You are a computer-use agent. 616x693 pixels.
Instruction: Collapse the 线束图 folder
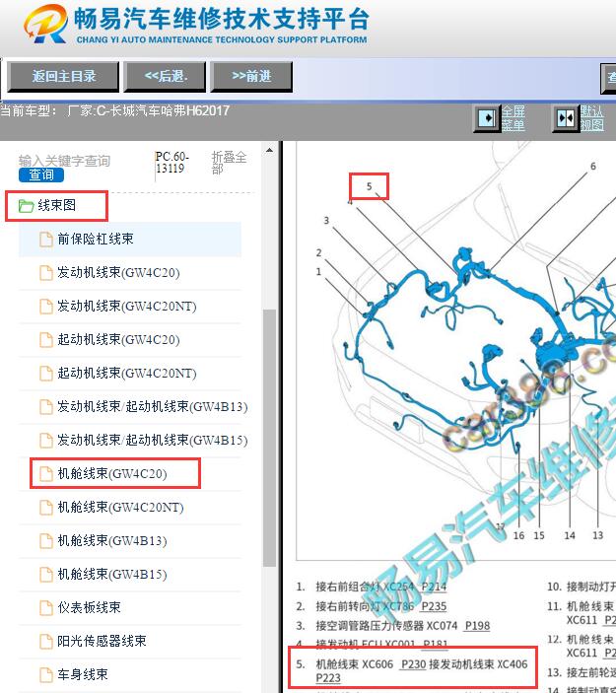pos(56,205)
